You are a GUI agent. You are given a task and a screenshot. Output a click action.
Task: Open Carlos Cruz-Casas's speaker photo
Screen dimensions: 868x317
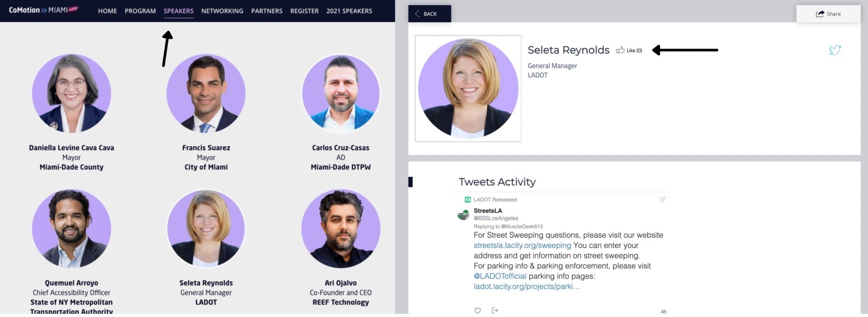point(341,94)
